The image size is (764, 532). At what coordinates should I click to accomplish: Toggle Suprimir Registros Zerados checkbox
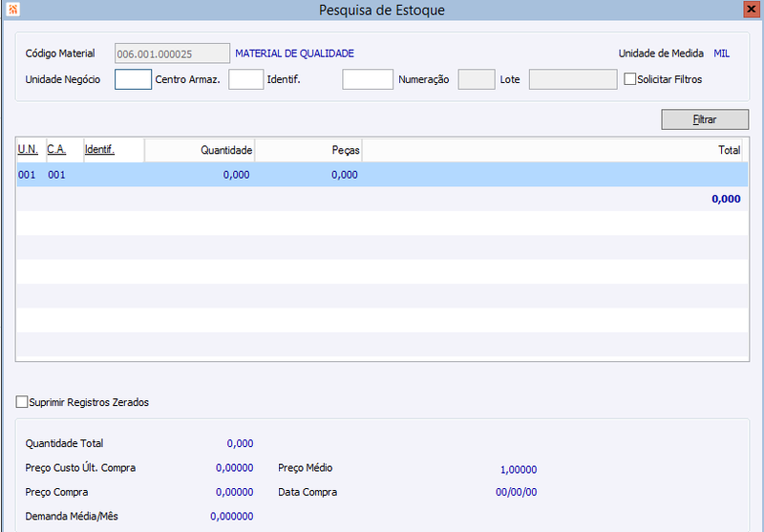tap(21, 402)
